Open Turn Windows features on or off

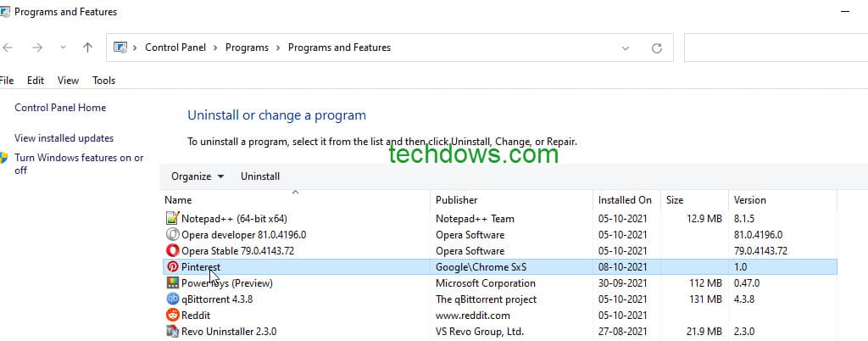point(79,164)
